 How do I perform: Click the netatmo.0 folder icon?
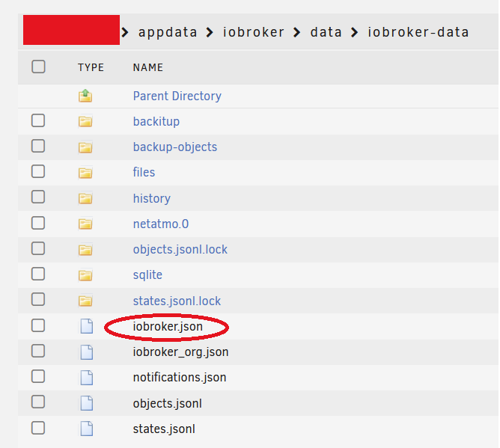(85, 224)
